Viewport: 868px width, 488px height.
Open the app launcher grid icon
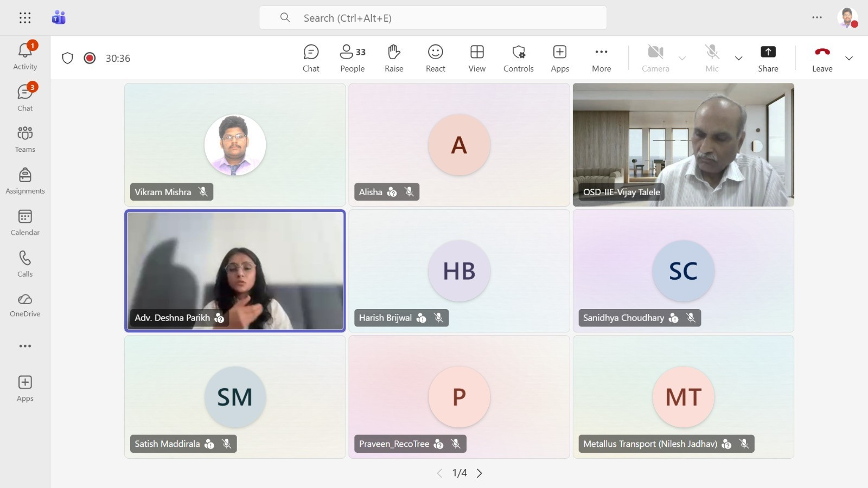pos(25,18)
